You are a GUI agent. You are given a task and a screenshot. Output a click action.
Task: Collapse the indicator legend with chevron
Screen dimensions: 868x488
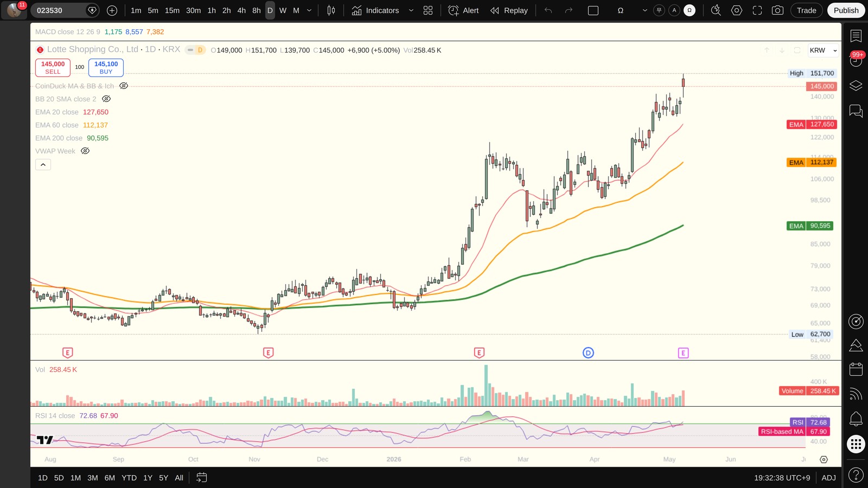pos(43,164)
